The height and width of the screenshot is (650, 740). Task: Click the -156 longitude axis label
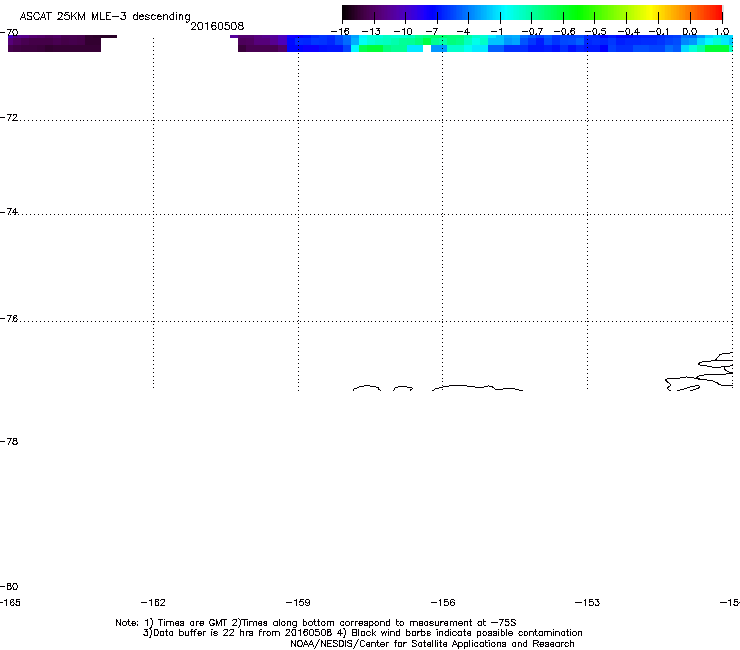443,603
